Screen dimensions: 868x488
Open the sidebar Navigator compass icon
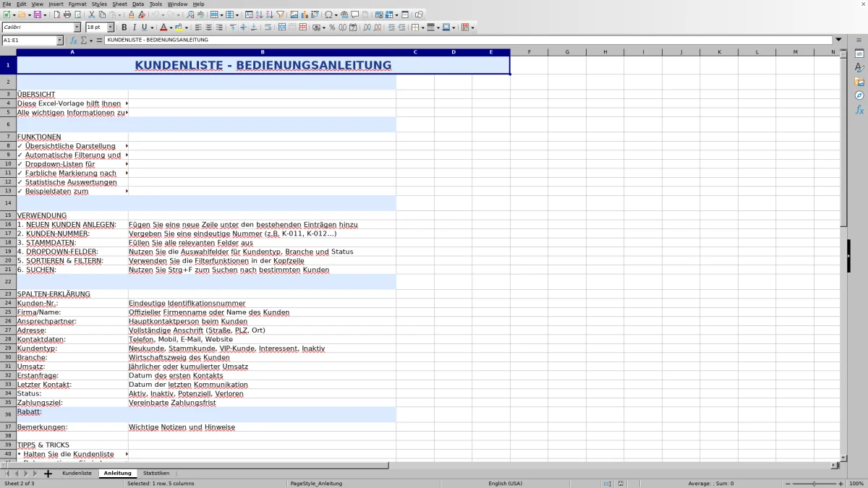pyautogui.click(x=859, y=95)
